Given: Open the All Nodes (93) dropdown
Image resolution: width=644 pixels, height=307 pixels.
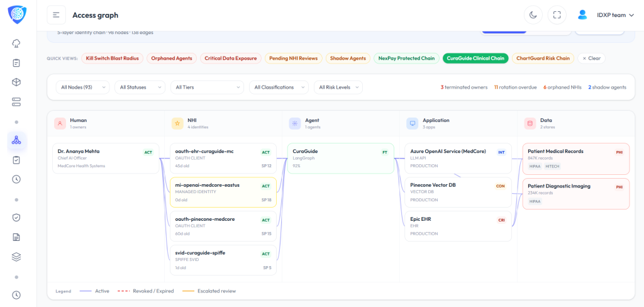Looking at the screenshot, I should tap(82, 87).
